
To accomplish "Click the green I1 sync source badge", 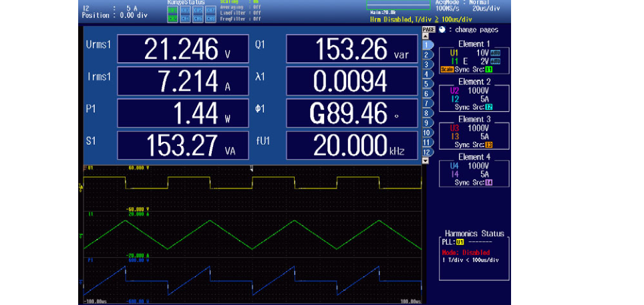I will pos(489,70).
